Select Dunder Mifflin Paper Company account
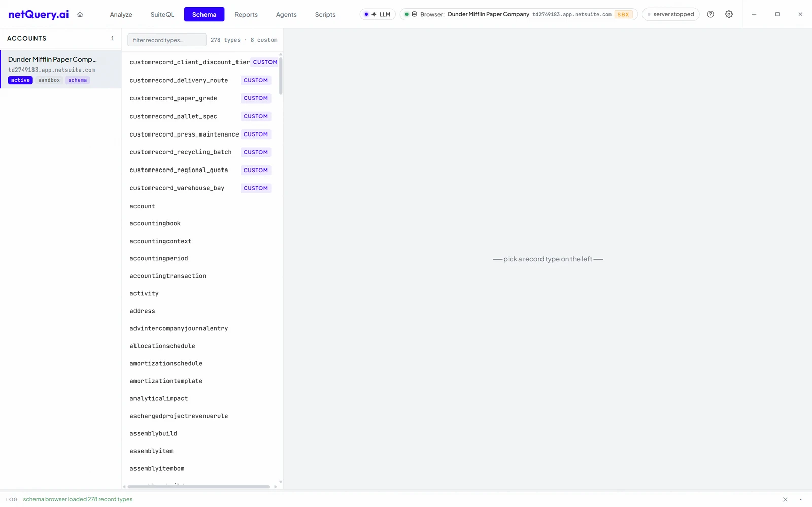 click(x=61, y=69)
